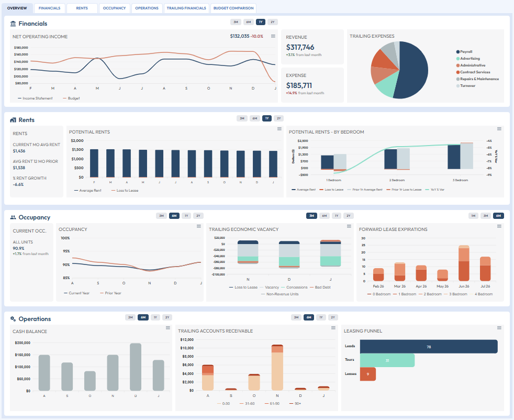Toggle Contract Services legend entry
The image size is (514, 420).
click(x=473, y=72)
